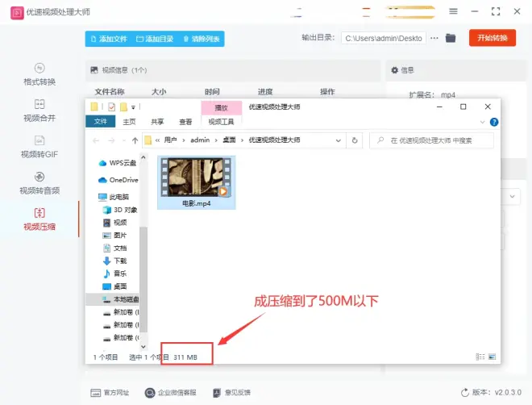Screen dimensions: 532x405
Task: Open the 共享 tab in Explorer ribbon
Action: pos(157,122)
